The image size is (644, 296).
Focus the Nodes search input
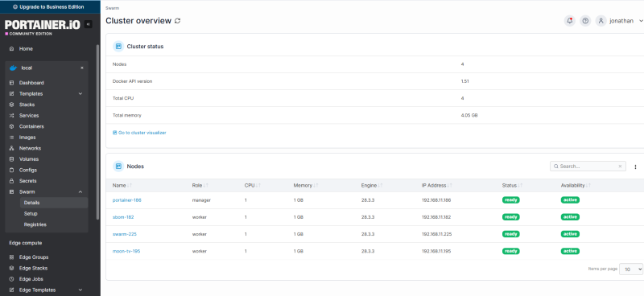click(588, 166)
